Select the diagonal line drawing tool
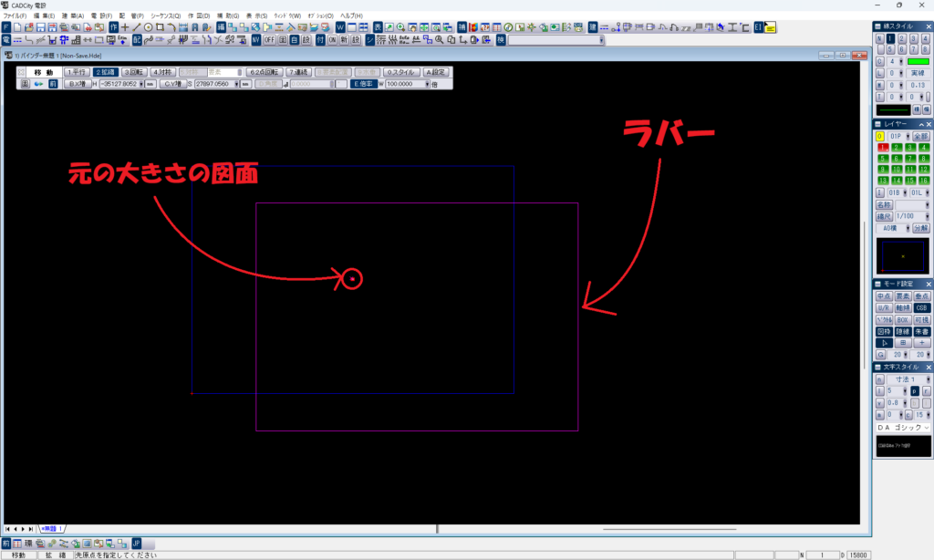 tap(137, 27)
